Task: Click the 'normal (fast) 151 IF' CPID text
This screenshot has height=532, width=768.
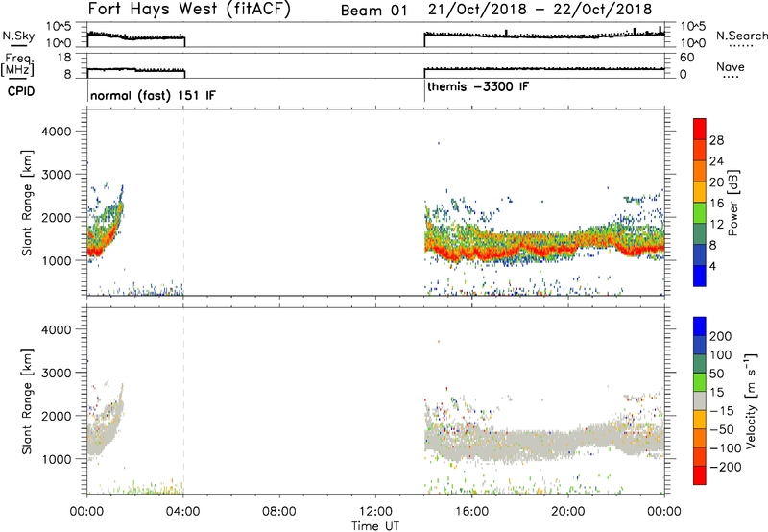Action: pos(153,95)
